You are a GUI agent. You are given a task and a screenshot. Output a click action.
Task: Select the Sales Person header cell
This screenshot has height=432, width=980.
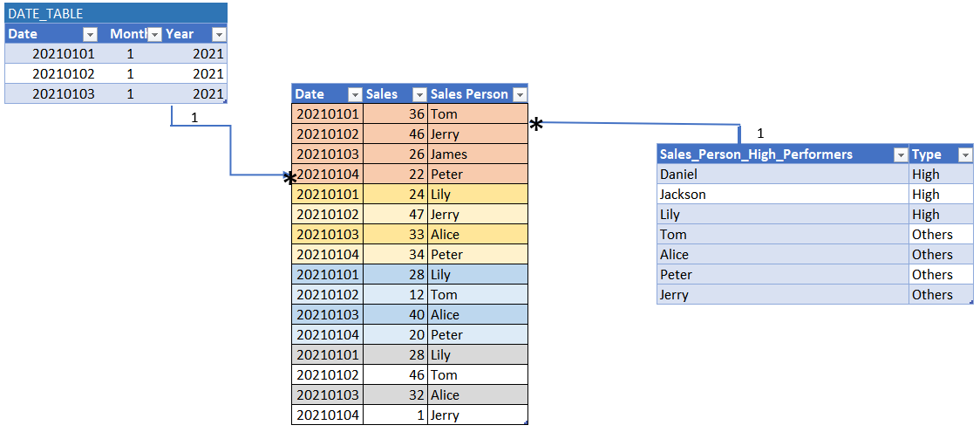click(469, 94)
